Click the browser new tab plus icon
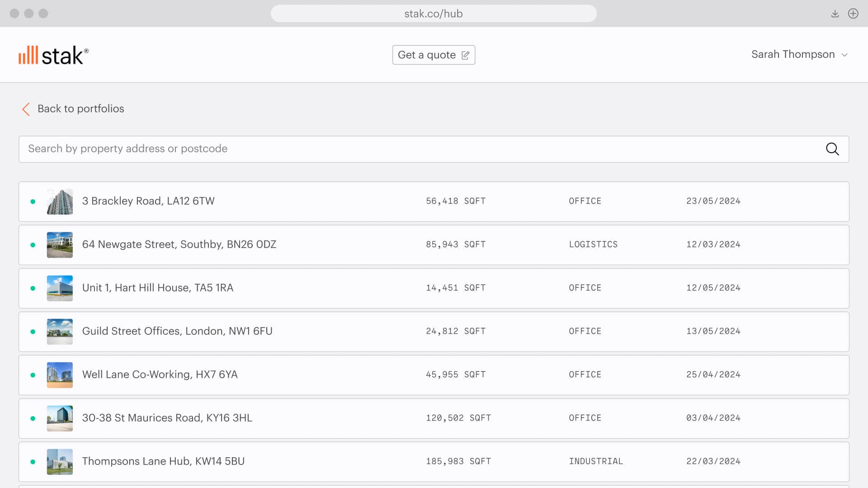Screen dimensions: 868x488 pos(853,14)
